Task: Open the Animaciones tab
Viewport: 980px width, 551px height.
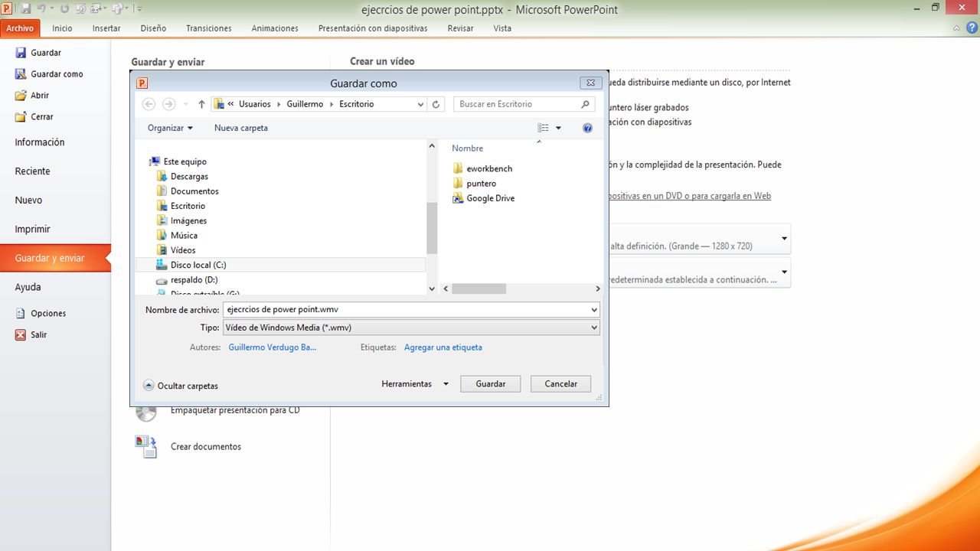Action: (x=275, y=28)
